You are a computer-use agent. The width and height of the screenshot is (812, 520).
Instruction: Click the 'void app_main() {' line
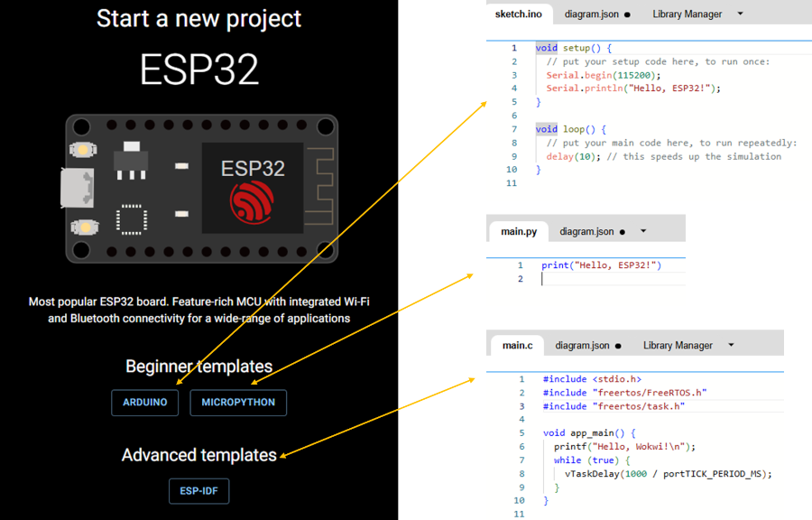[x=589, y=433]
